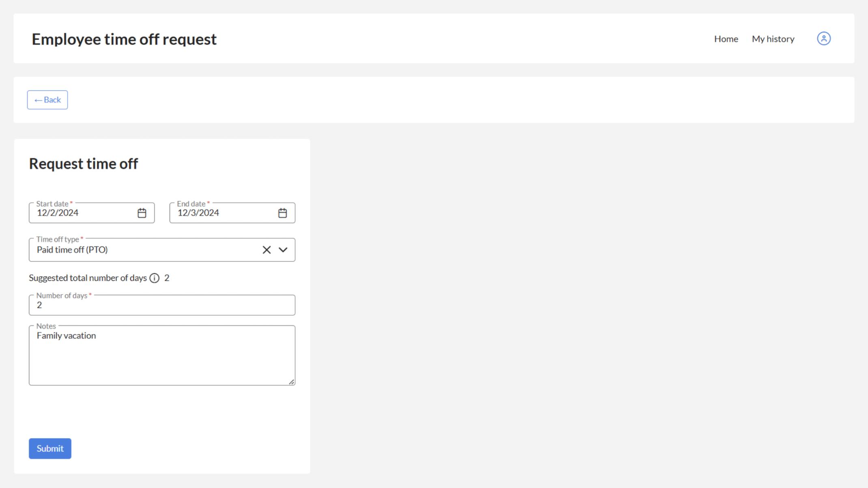Screen dimensions: 868x488
Task: Click the Notes resize handle
Action: click(x=291, y=381)
